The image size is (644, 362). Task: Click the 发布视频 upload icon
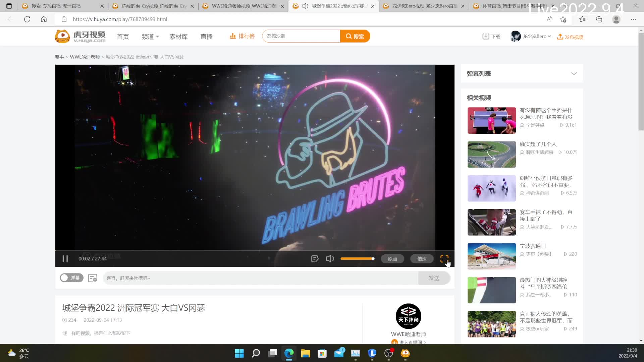560,37
